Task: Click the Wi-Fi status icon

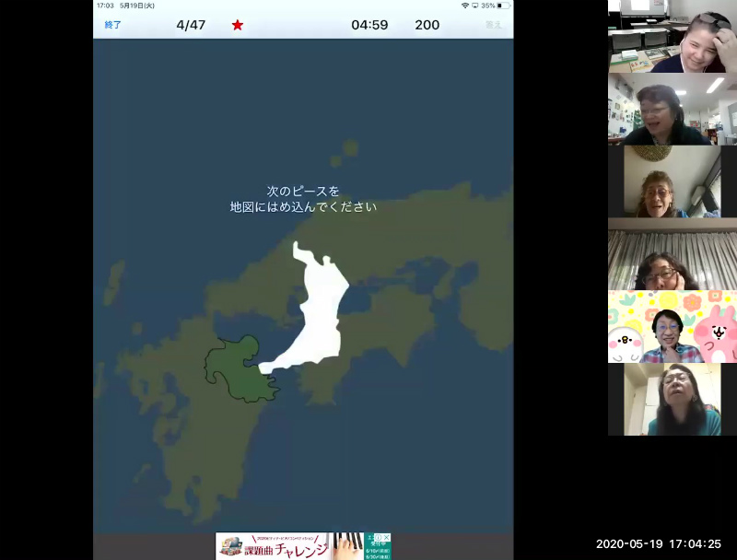Action: 465,6
